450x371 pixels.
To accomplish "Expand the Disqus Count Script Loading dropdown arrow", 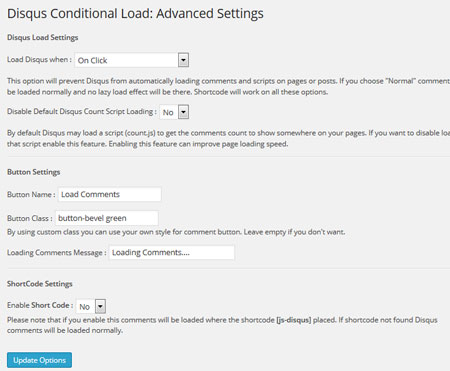I will pyautogui.click(x=183, y=112).
